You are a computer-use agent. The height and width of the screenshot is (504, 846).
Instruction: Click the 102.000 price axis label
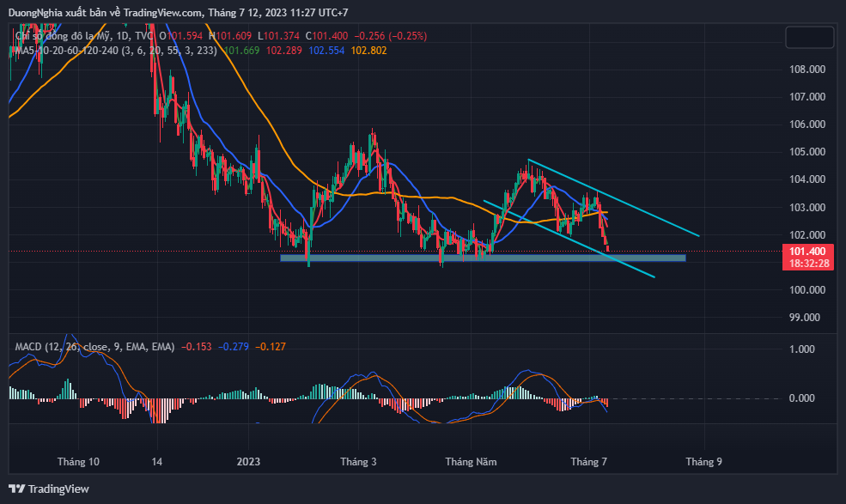click(x=807, y=235)
